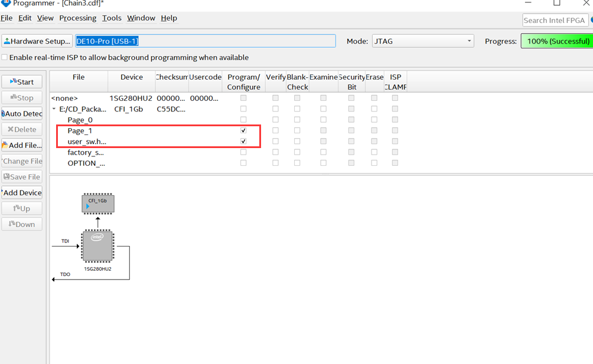Check Program/Configure for Page_0

(x=243, y=120)
